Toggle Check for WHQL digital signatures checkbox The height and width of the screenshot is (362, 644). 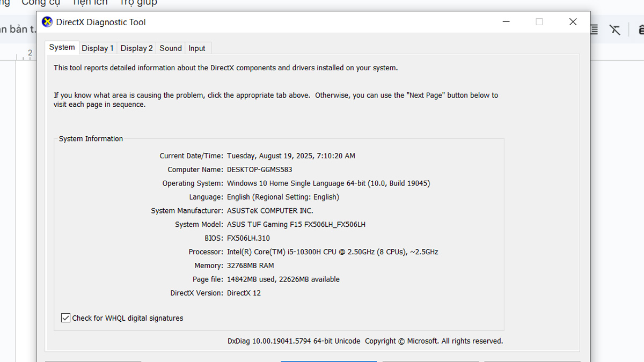(65, 318)
